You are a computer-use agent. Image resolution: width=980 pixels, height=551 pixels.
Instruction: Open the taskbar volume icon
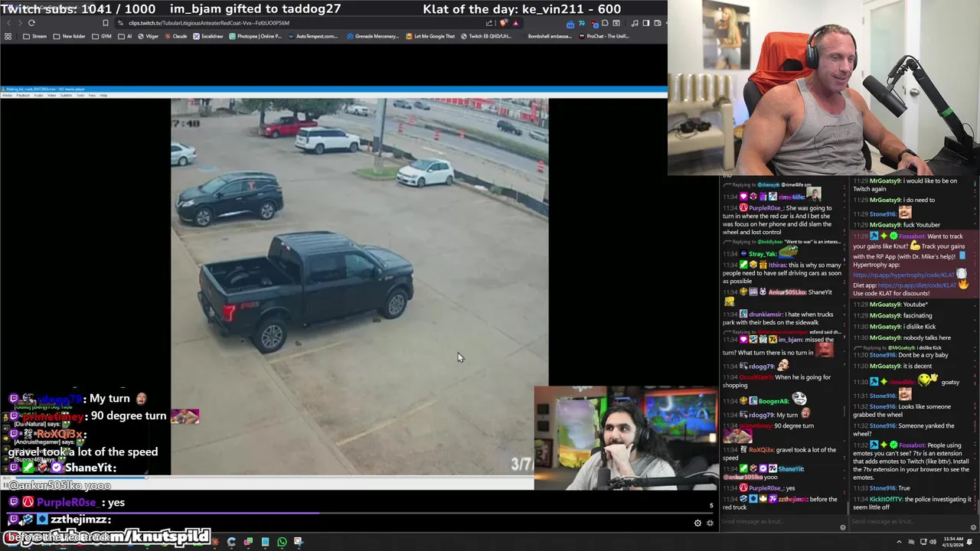(x=933, y=542)
